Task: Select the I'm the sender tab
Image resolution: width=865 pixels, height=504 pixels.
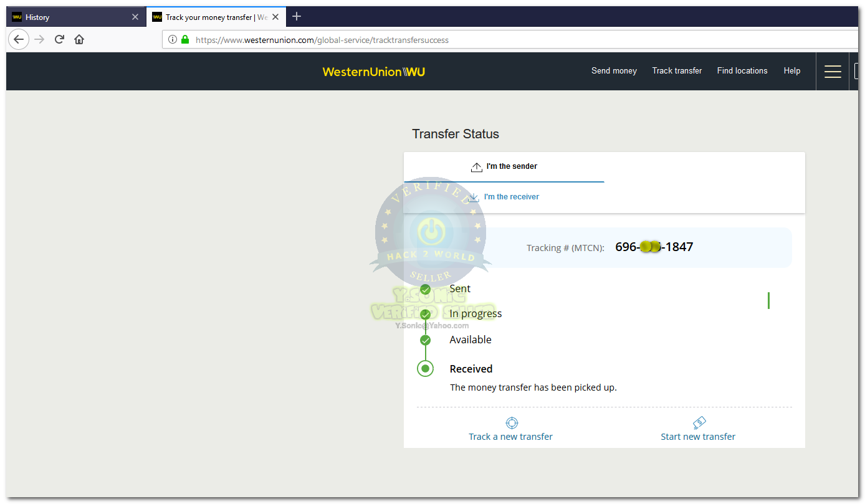Action: click(x=504, y=167)
